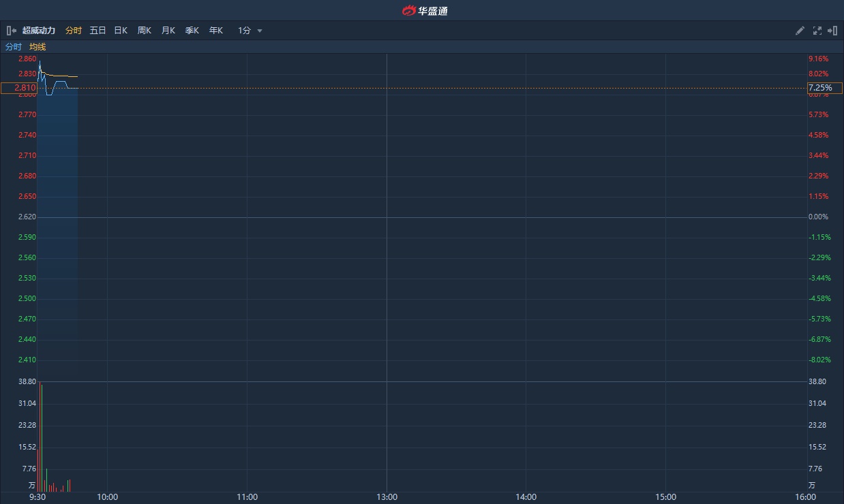Click the -4.58% percentage label

819,298
